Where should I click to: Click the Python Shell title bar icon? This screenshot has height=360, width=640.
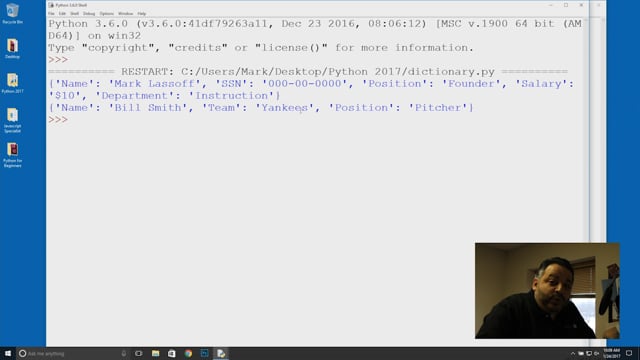51,5
